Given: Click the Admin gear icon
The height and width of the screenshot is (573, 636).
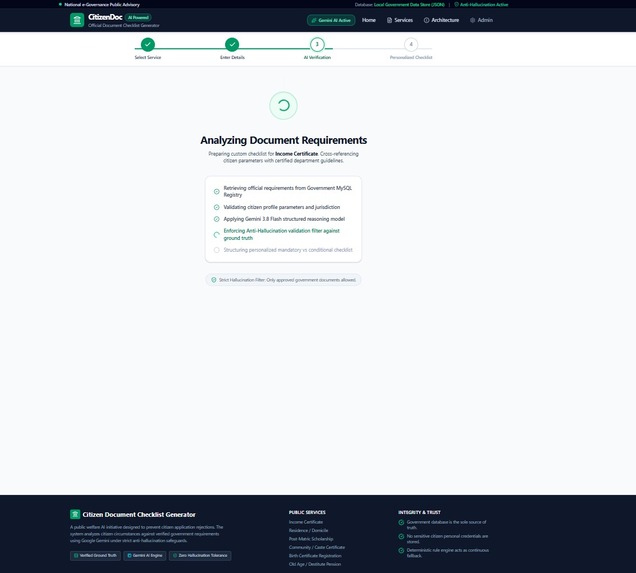Looking at the screenshot, I should 472,20.
